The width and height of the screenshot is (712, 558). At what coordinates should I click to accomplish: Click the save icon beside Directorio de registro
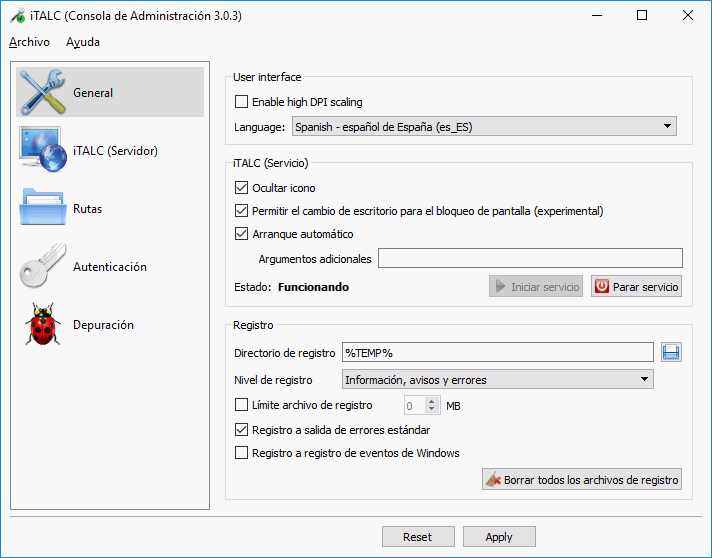[x=671, y=352]
